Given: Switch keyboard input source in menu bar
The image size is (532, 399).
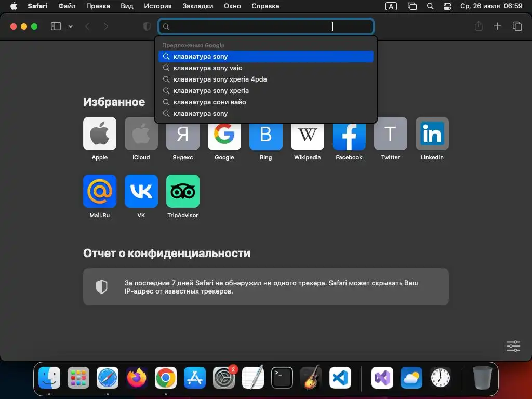Looking at the screenshot, I should 391,6.
